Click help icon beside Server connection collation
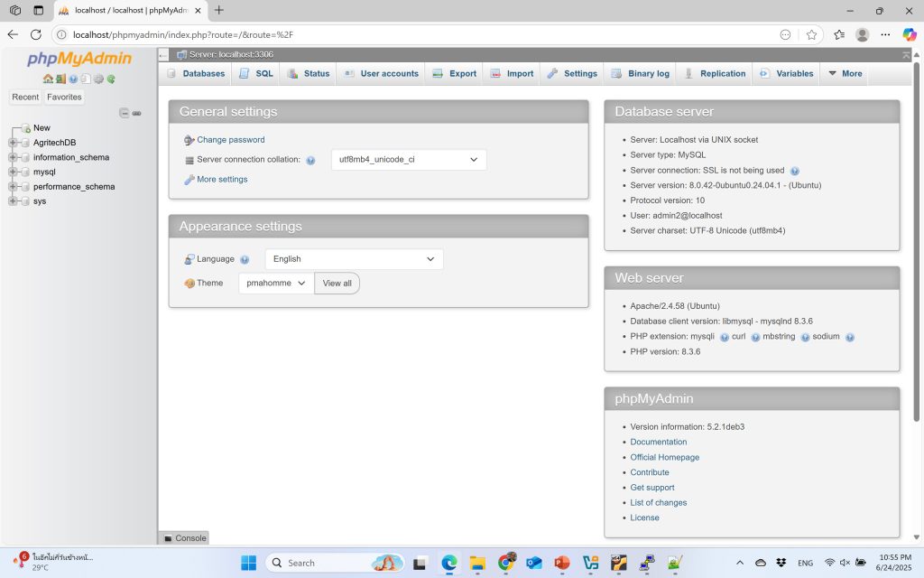924x578 pixels. pos(310,160)
